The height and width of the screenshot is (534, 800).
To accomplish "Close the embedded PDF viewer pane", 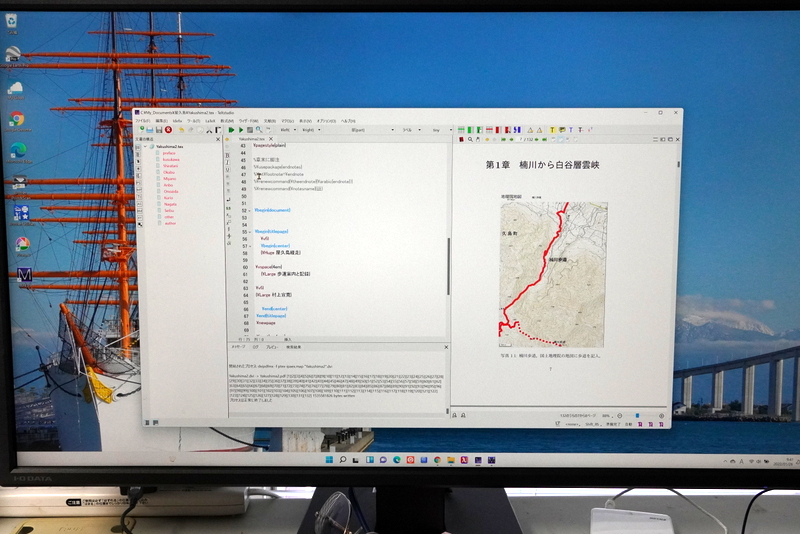I will click(678, 139).
